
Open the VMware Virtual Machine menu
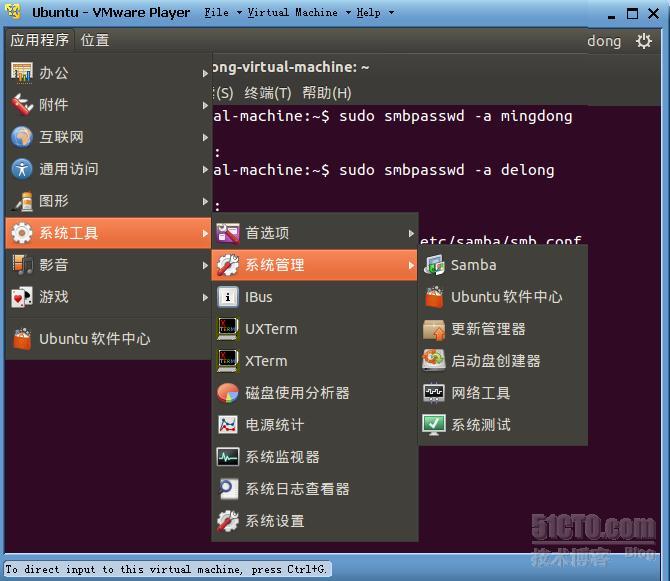pos(293,12)
